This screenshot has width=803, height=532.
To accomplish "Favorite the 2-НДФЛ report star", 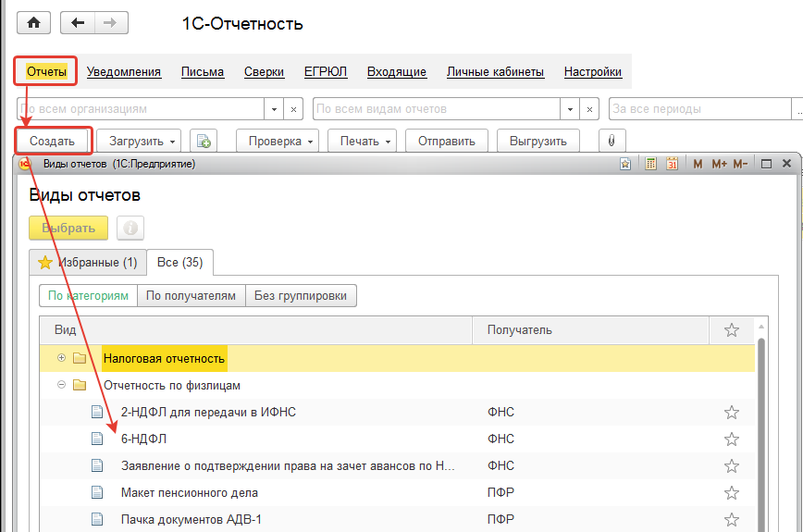I will (x=731, y=413).
